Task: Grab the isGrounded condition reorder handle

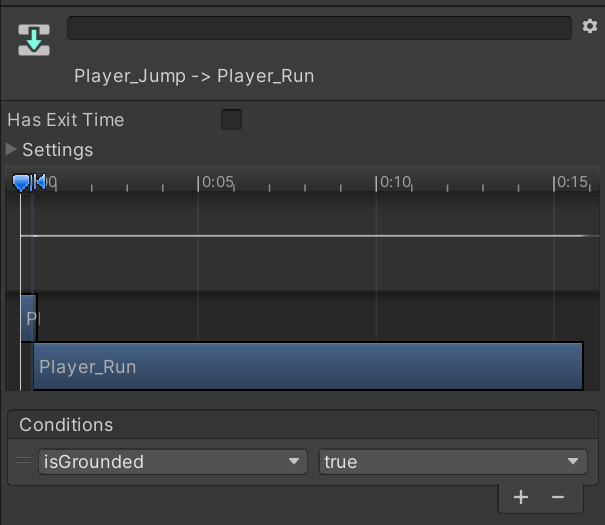Action: click(x=23, y=461)
